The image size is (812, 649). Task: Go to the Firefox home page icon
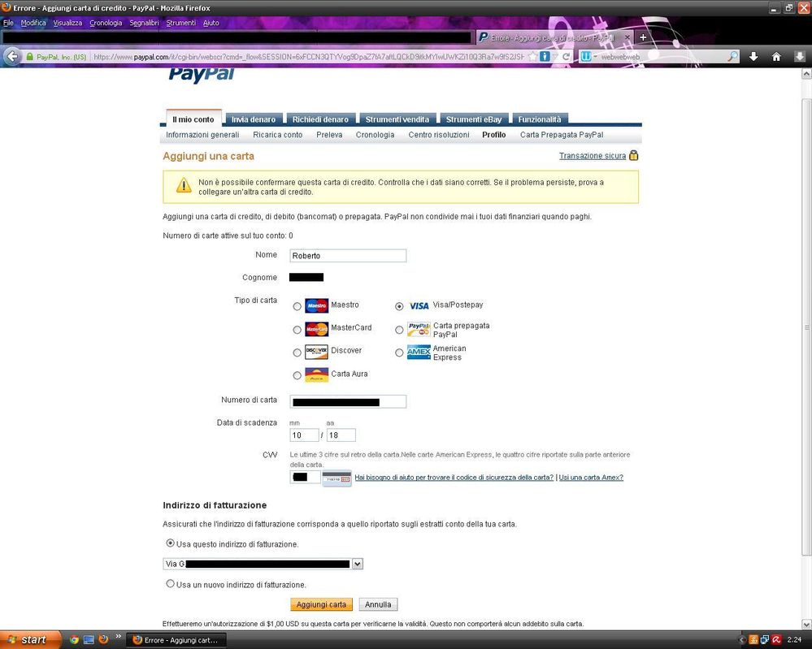click(x=776, y=56)
